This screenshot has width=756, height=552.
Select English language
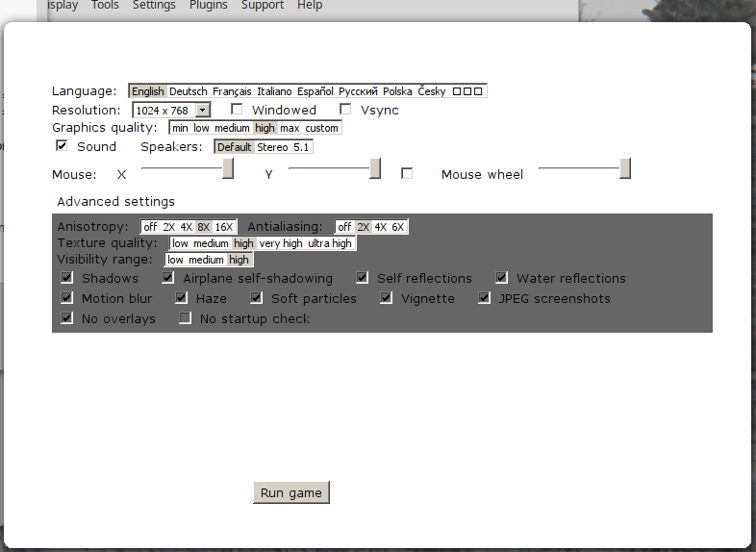(x=148, y=91)
